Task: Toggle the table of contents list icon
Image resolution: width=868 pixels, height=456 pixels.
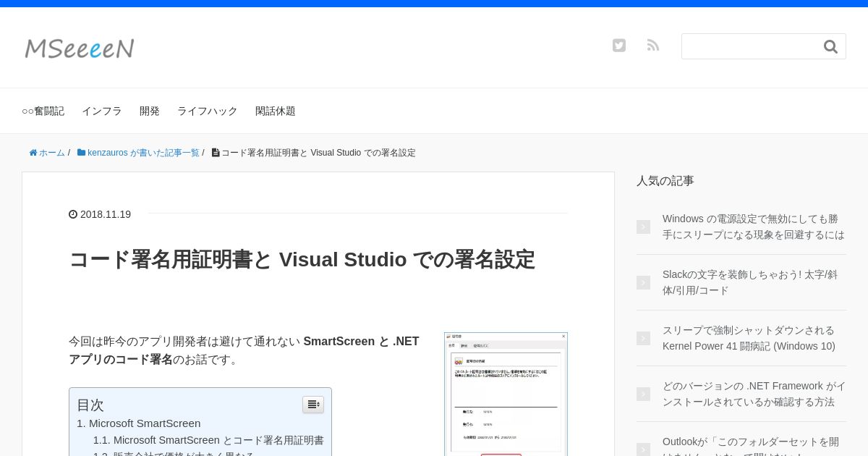Action: tap(313, 405)
